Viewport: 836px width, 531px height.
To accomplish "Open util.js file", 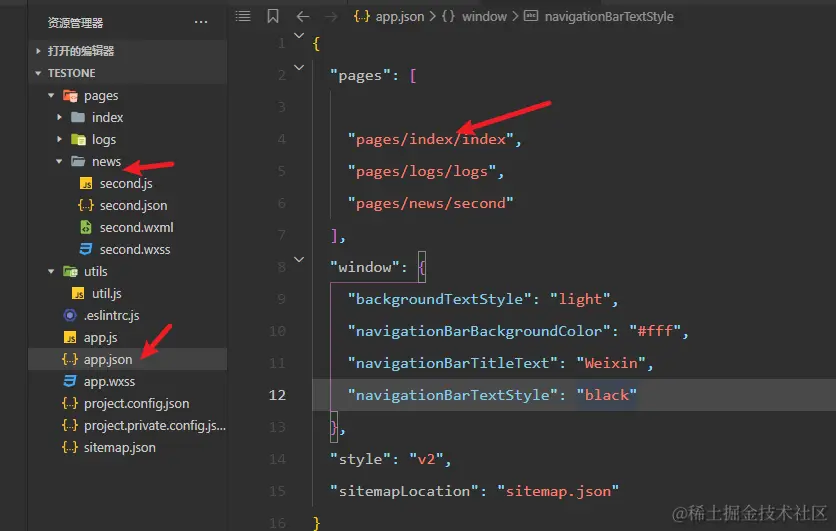I will tap(107, 293).
